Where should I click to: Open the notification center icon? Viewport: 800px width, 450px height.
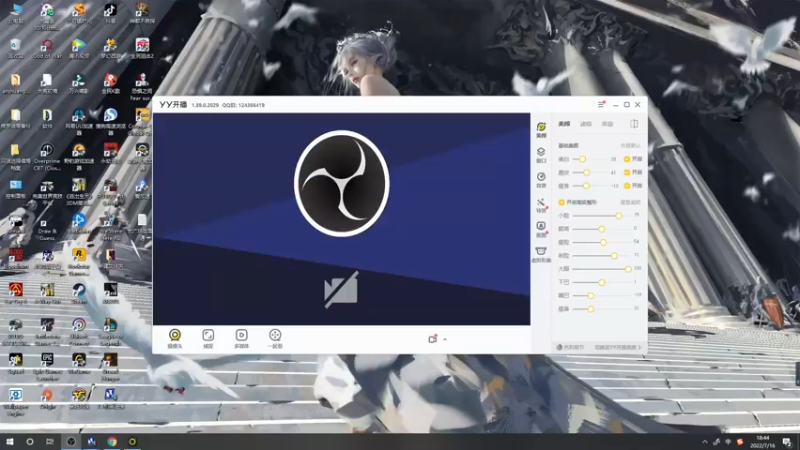[x=788, y=442]
